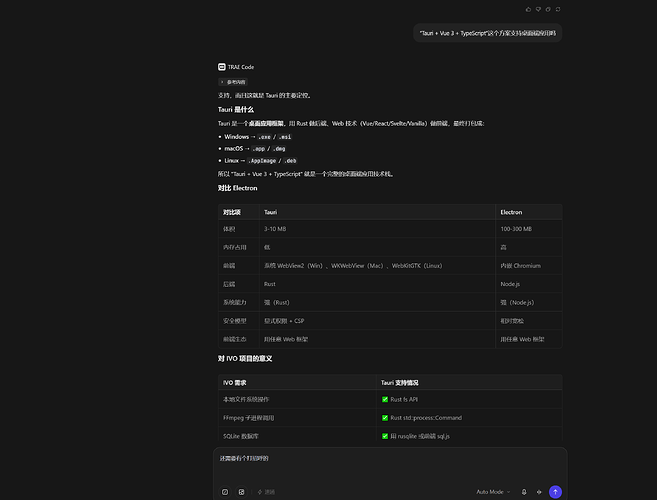The height and width of the screenshot is (500, 657).
Task: Click the "强 (Node.js)" table cell
Action: point(529,303)
